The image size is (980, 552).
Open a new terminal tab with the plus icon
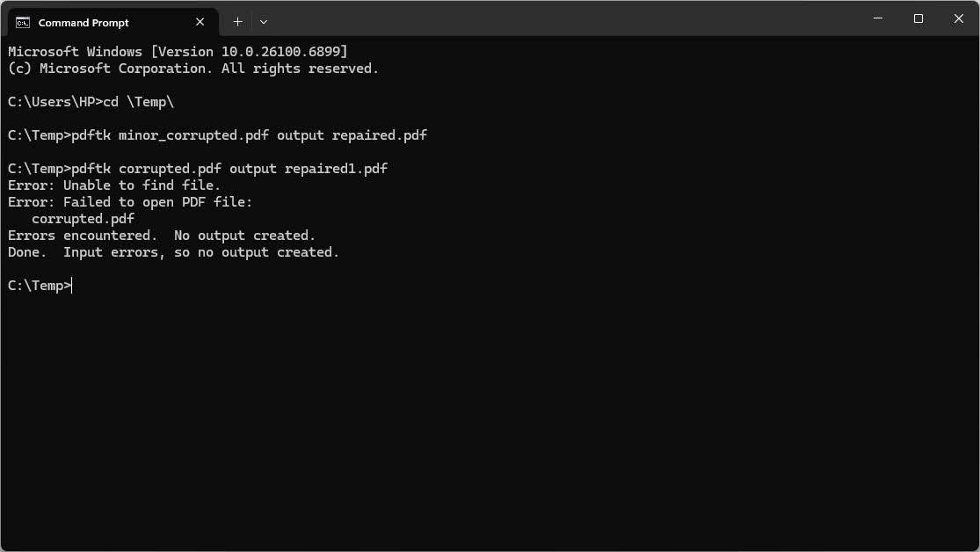pos(237,21)
